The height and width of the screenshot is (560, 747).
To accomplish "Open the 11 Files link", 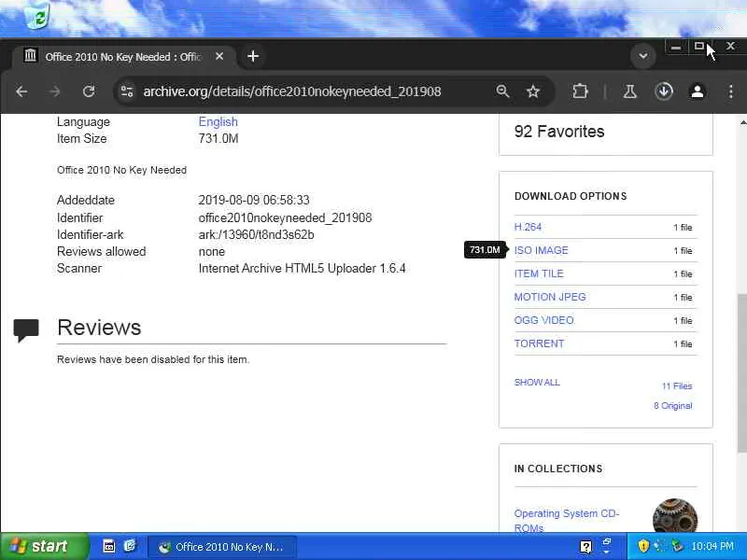I will point(676,386).
